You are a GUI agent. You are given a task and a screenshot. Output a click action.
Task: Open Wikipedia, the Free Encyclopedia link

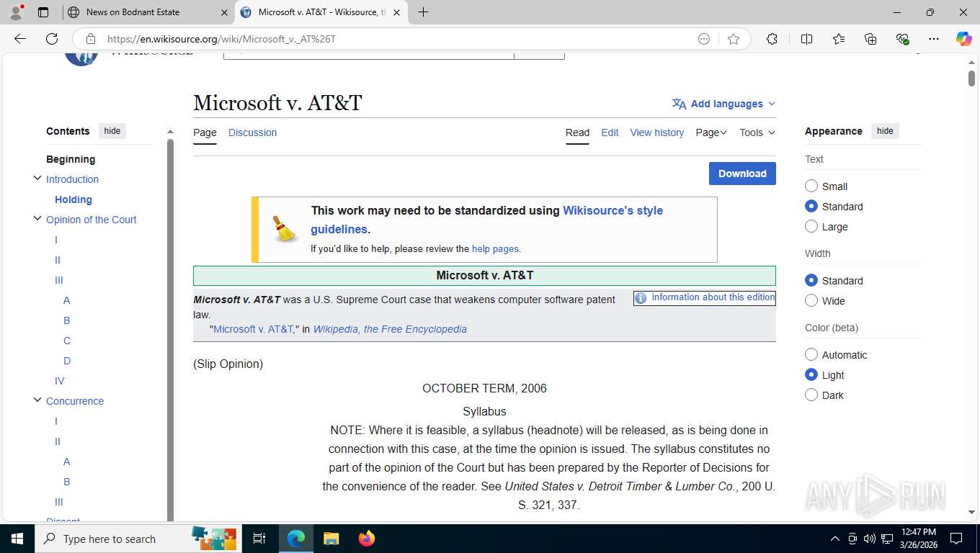tap(390, 329)
